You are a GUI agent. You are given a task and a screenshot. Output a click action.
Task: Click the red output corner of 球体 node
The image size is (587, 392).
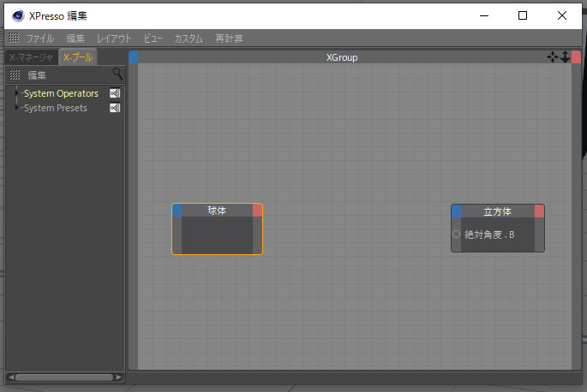pyautogui.click(x=258, y=211)
